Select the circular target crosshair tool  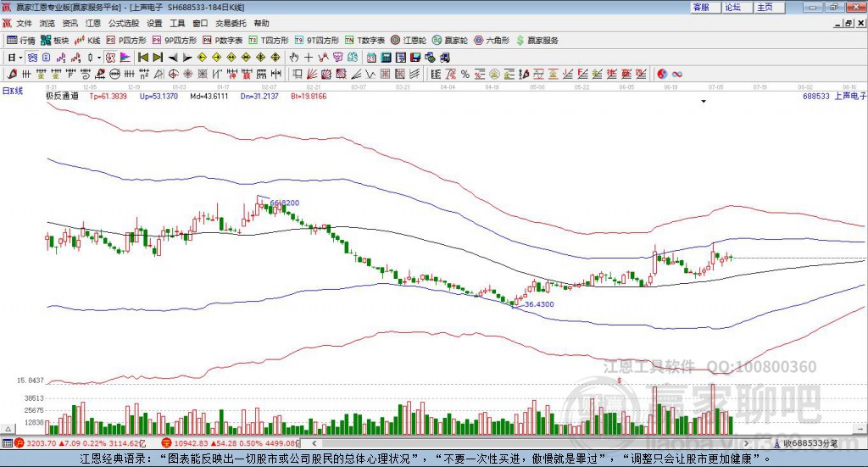coord(173,74)
